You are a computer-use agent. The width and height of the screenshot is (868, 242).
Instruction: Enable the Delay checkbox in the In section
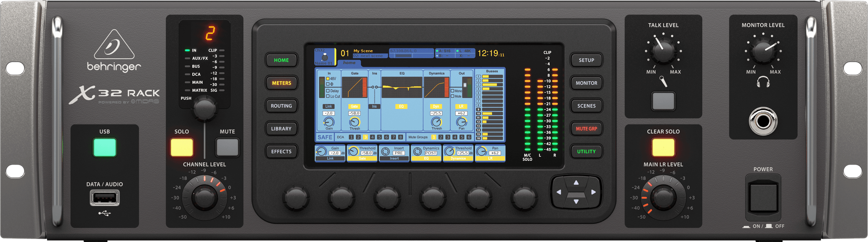tap(328, 91)
